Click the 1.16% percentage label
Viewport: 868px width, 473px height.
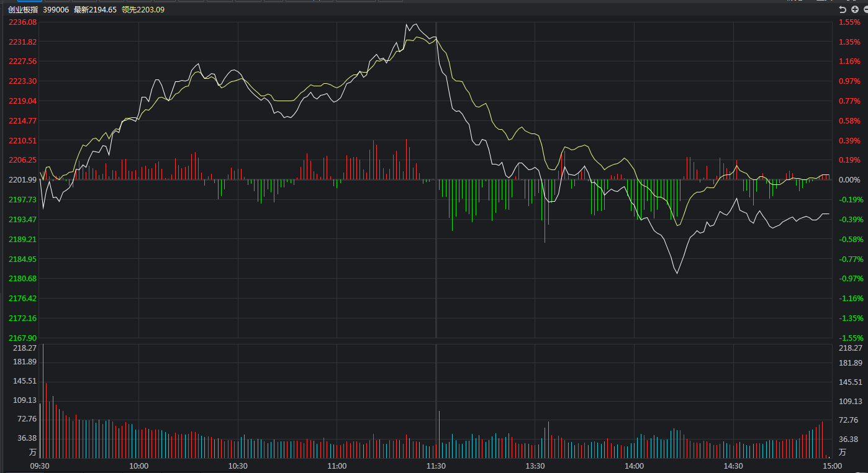[850, 61]
